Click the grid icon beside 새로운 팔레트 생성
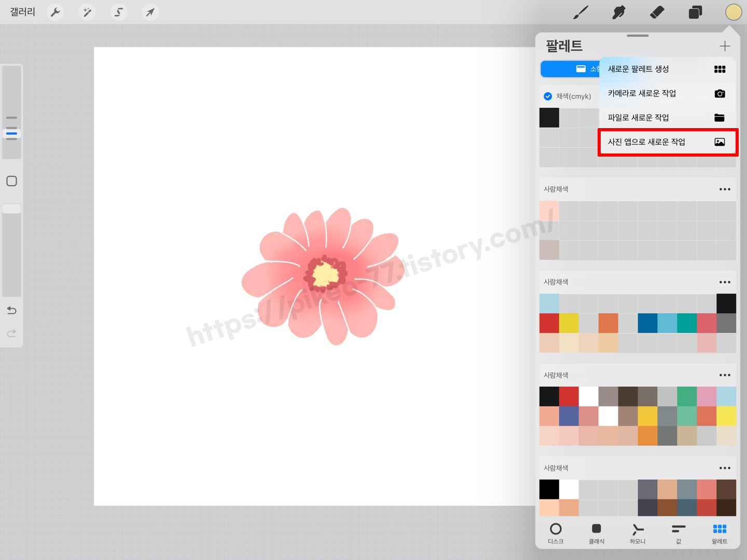The width and height of the screenshot is (747, 560). point(720,69)
